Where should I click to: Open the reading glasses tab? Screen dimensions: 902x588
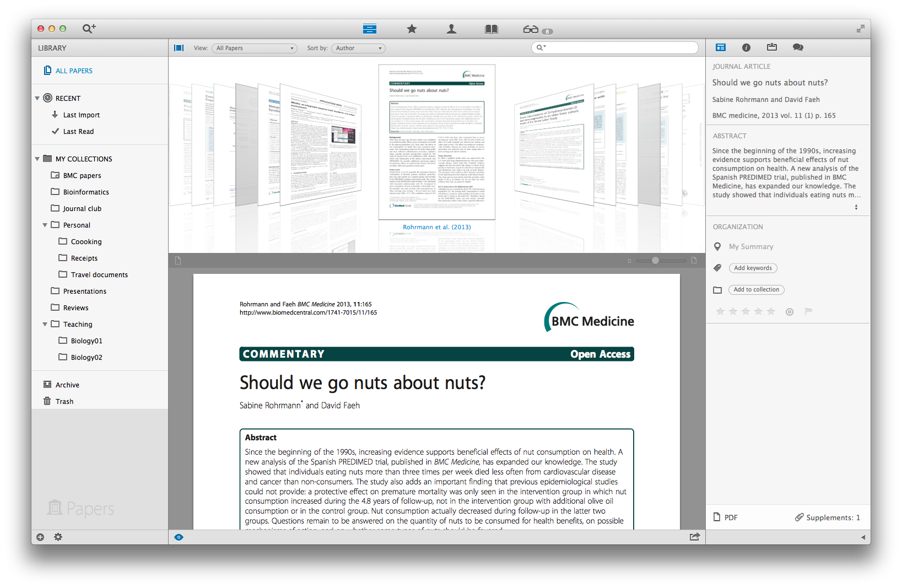click(531, 29)
